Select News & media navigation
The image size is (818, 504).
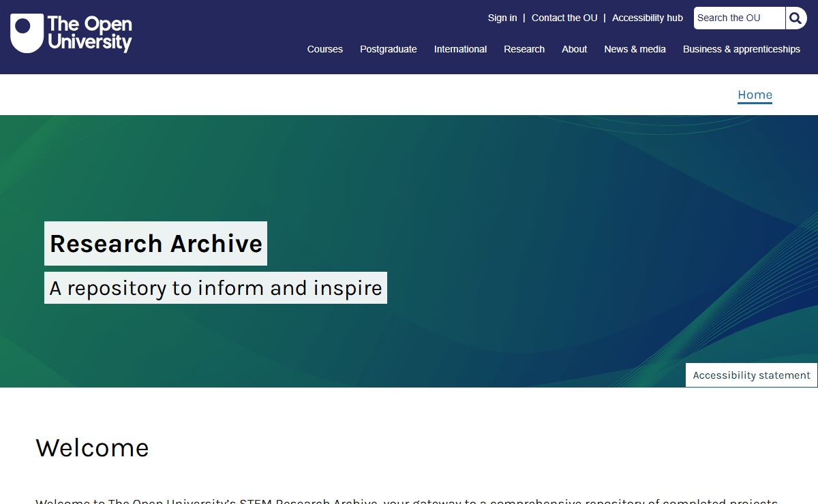[x=635, y=49]
